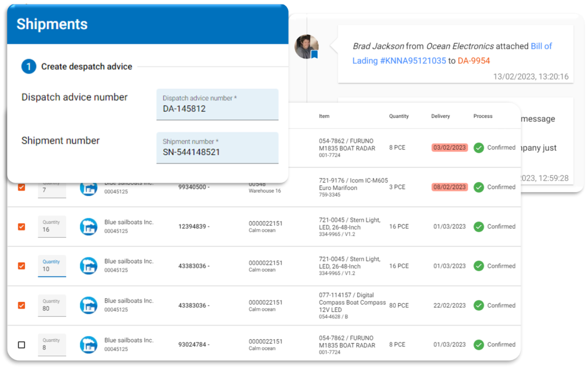588x368 pixels.
Task: Click the bookmark icon on Brad Jackson's avatar
Action: (x=314, y=54)
